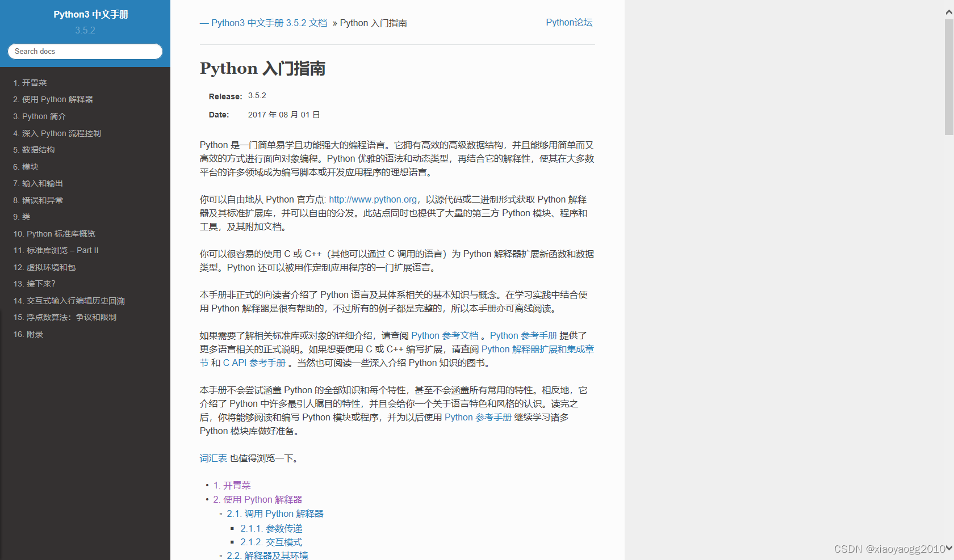Click the scrollbar up arrow

(x=949, y=12)
